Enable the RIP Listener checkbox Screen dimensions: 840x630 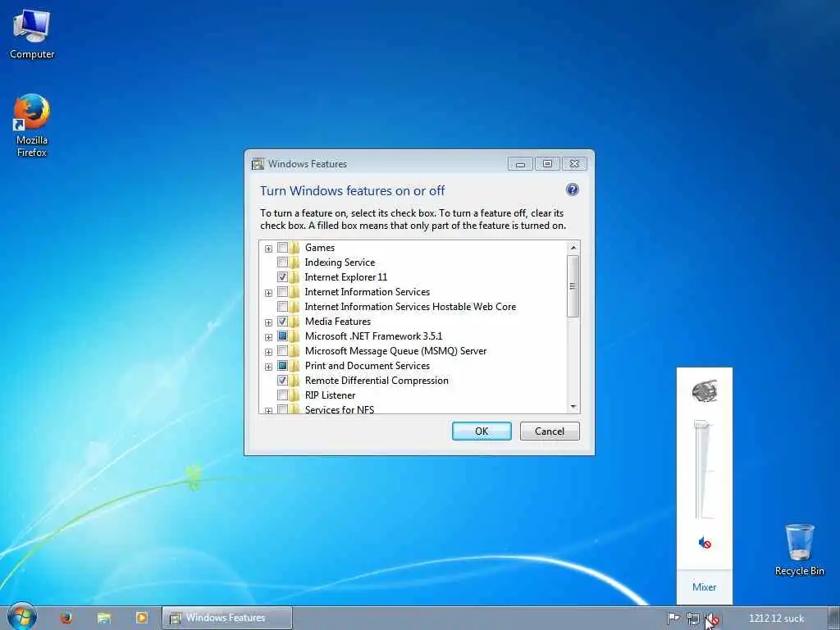282,395
